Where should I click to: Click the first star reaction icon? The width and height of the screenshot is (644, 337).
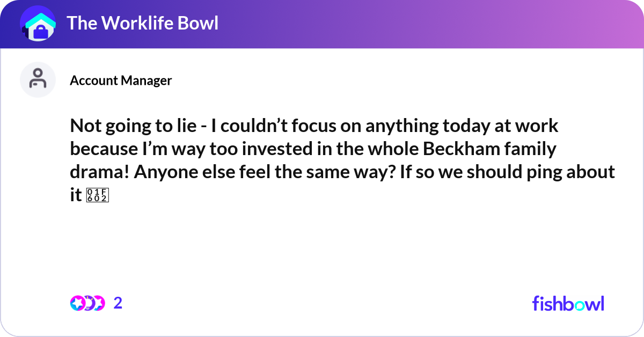click(77, 303)
